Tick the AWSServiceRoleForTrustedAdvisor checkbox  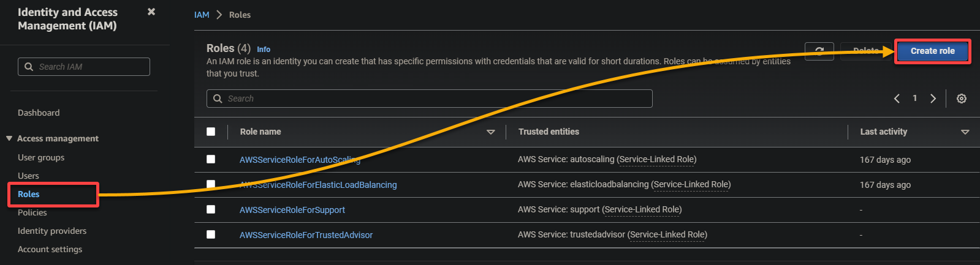click(211, 234)
